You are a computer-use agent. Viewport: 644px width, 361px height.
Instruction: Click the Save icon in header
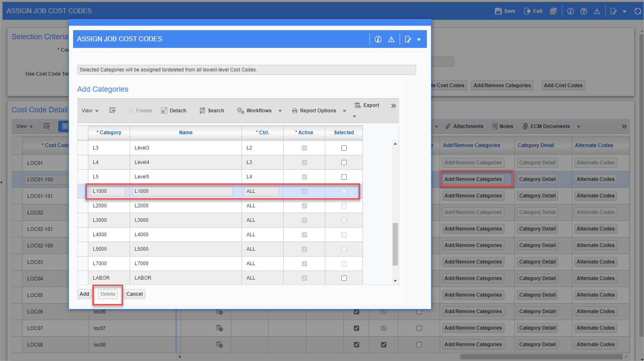click(498, 11)
